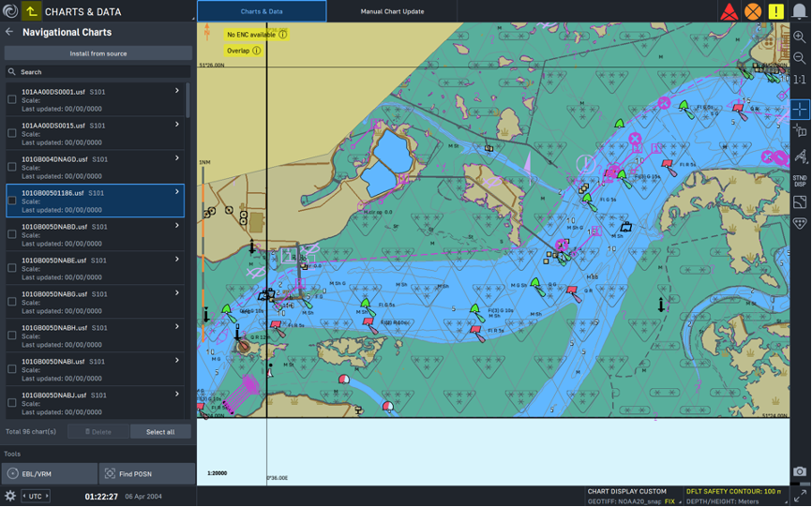The width and height of the screenshot is (812, 507).
Task: Open the red triangle alarm indicator
Action: [729, 11]
